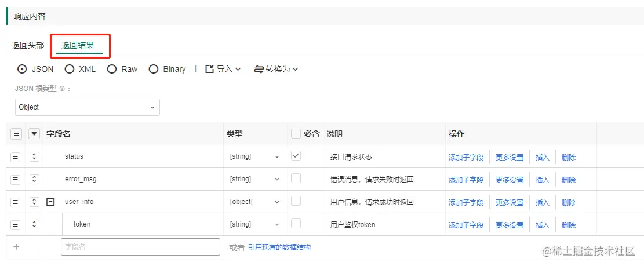Collapse the user_info object node
Viewport: 644px width, 266px height.
50,202
